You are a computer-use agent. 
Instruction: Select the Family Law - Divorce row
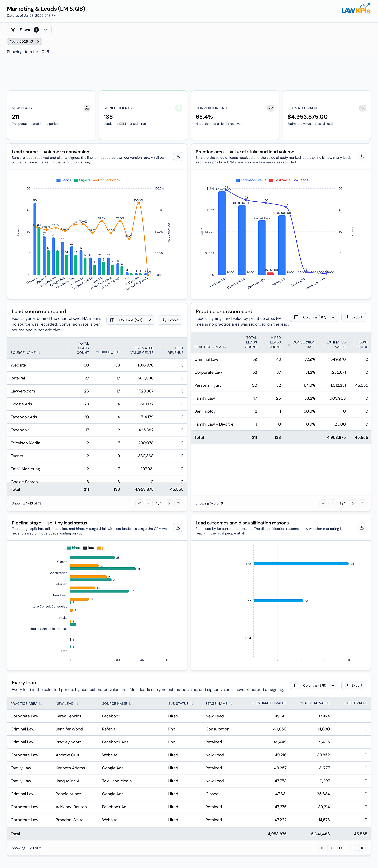tap(281, 424)
